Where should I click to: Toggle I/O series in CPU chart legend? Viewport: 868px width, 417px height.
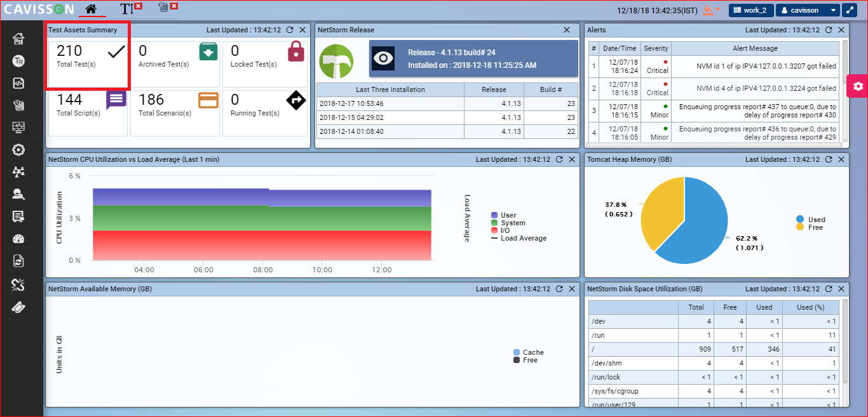click(x=500, y=230)
